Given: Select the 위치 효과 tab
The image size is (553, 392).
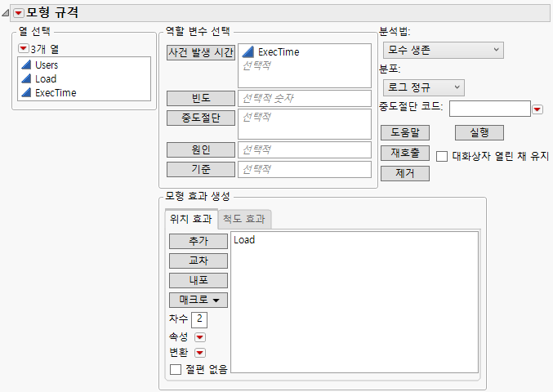Looking at the screenshot, I should tap(191, 219).
